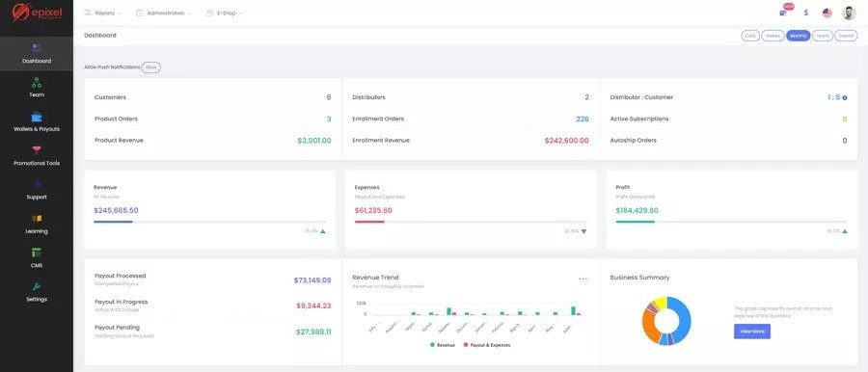The width and height of the screenshot is (868, 372).
Task: Open Settings wrench icon
Action: click(37, 287)
